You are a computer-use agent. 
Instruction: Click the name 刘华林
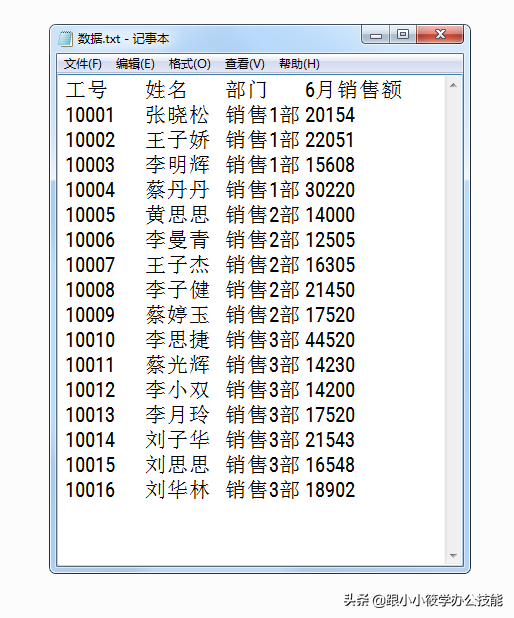[x=177, y=490]
